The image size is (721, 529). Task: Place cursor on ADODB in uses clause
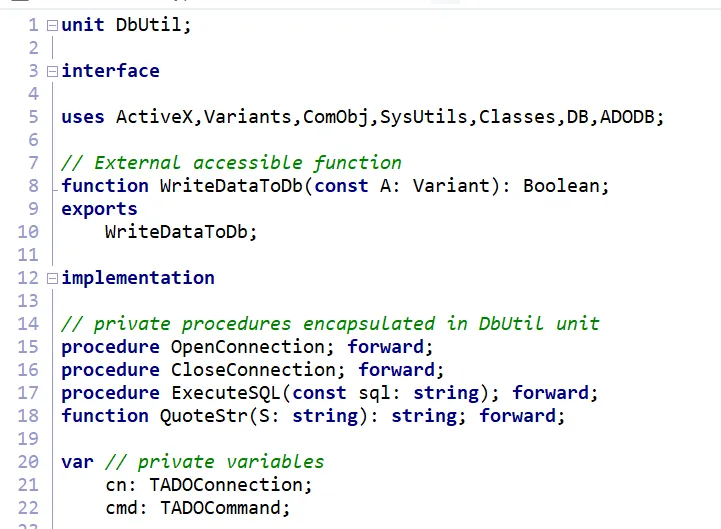click(627, 117)
